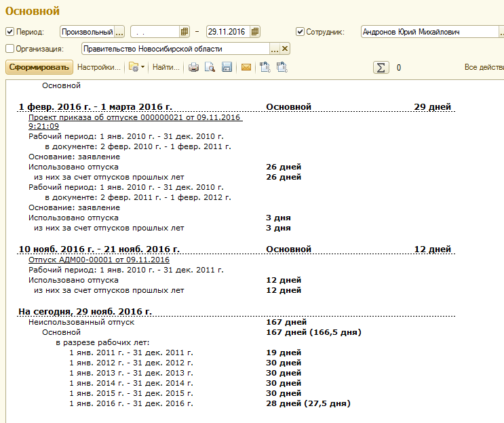Click the Найти... search button
The height and width of the screenshot is (423, 504).
[166, 67]
